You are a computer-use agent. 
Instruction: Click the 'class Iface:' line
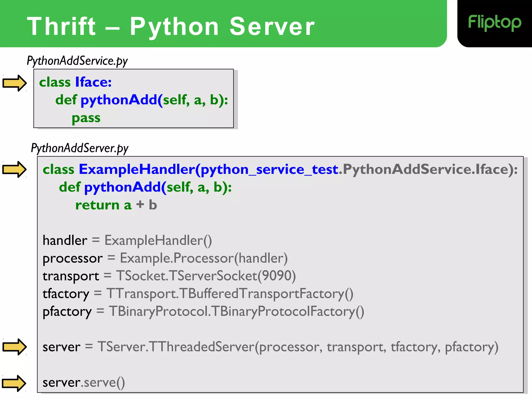point(75,82)
